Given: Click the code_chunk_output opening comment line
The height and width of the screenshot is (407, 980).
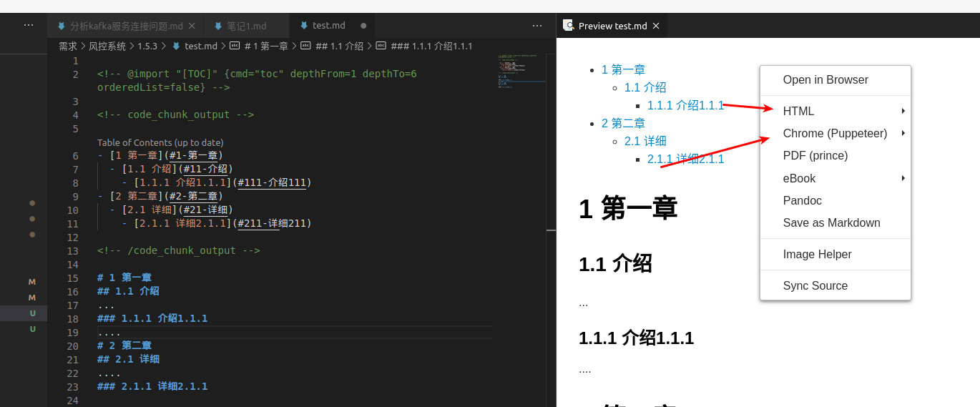Looking at the screenshot, I should 175,114.
